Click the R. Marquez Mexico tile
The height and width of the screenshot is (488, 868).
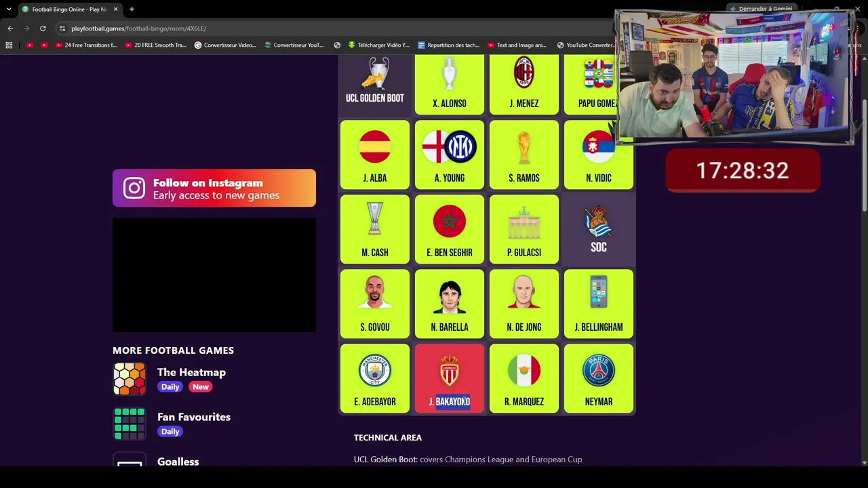pyautogui.click(x=524, y=378)
